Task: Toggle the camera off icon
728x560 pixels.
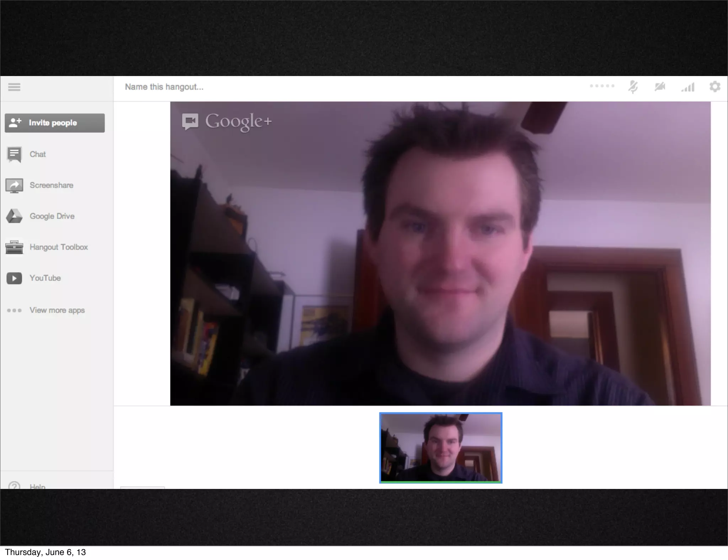Action: pos(660,87)
